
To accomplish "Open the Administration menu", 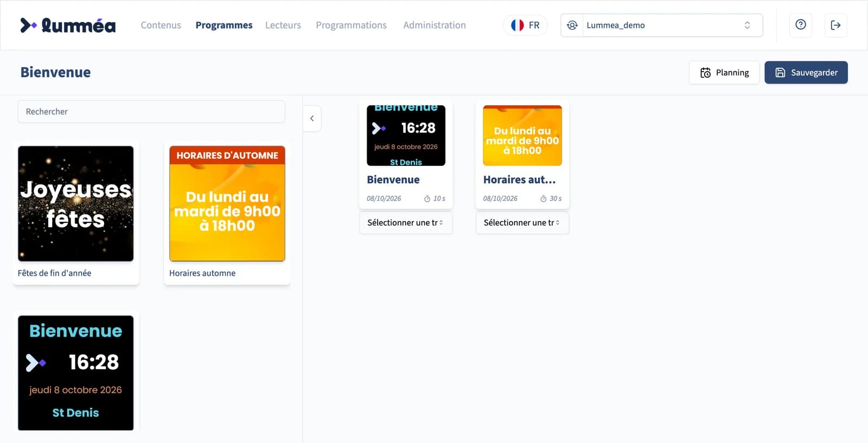I will (435, 25).
